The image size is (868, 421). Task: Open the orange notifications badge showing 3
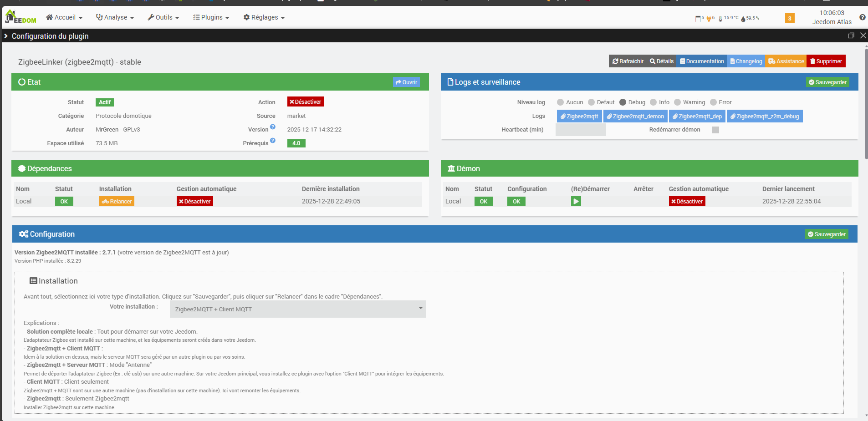pyautogui.click(x=790, y=18)
